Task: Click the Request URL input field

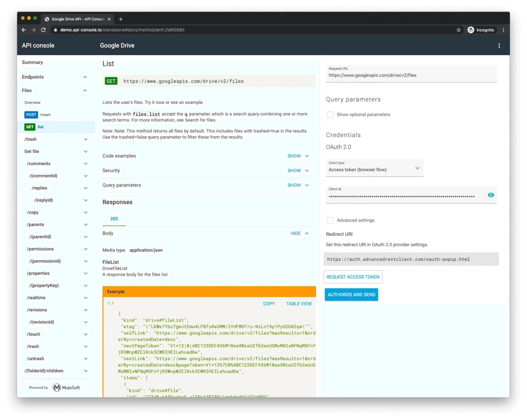Action: click(x=411, y=74)
